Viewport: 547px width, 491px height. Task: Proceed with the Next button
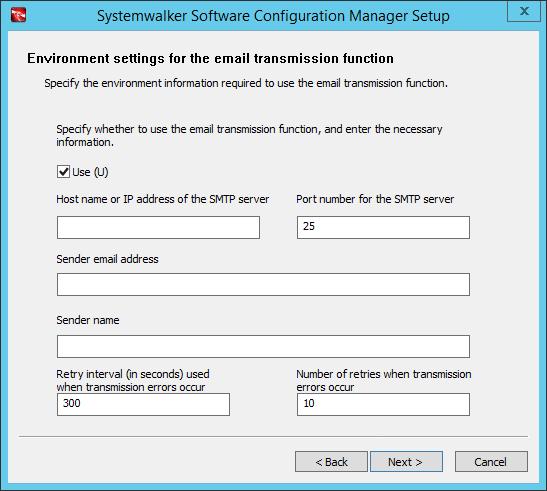pyautogui.click(x=406, y=462)
